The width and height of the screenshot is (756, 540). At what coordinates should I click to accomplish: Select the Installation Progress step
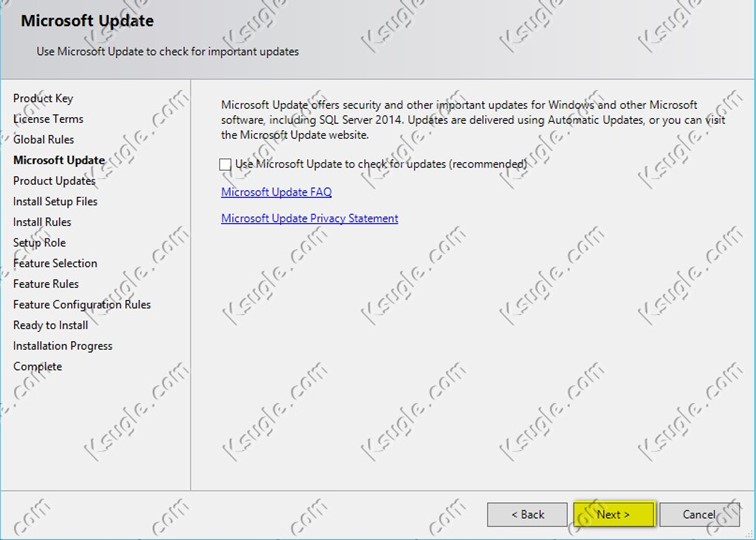tap(63, 346)
